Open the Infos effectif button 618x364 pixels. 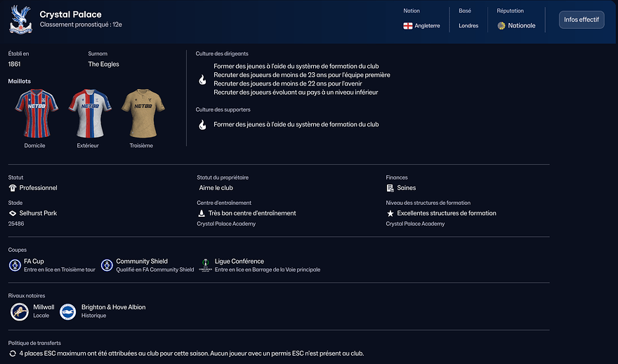581,20
